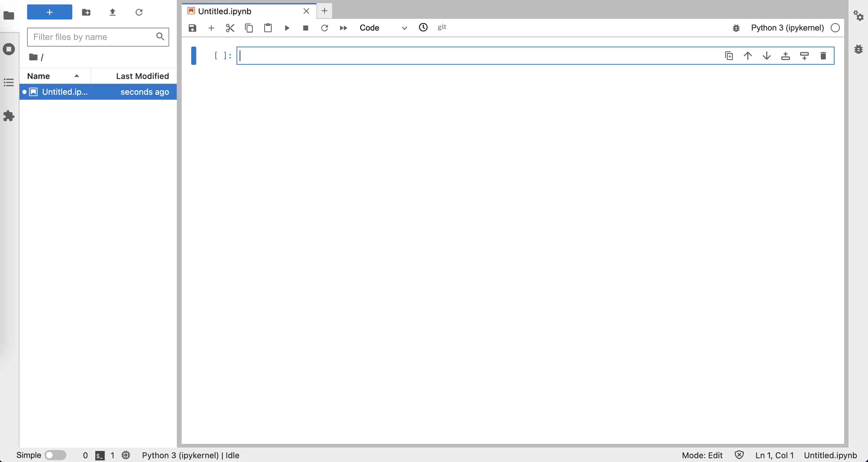Duplicate this cell
The height and width of the screenshot is (462, 868).
click(x=729, y=56)
